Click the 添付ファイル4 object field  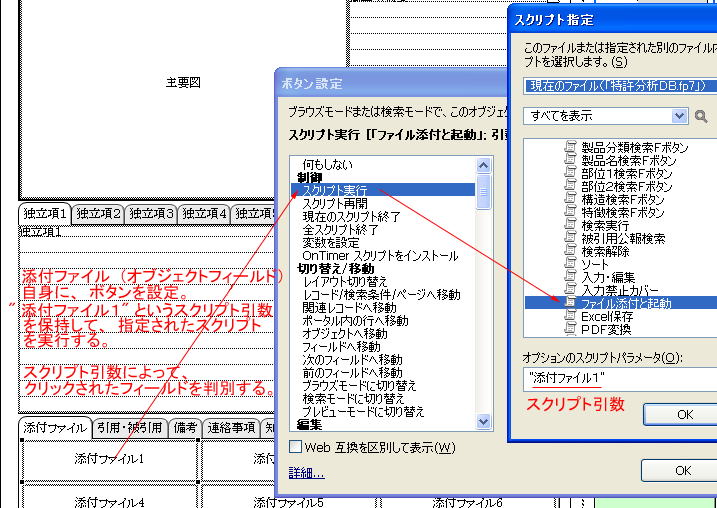(x=110, y=497)
